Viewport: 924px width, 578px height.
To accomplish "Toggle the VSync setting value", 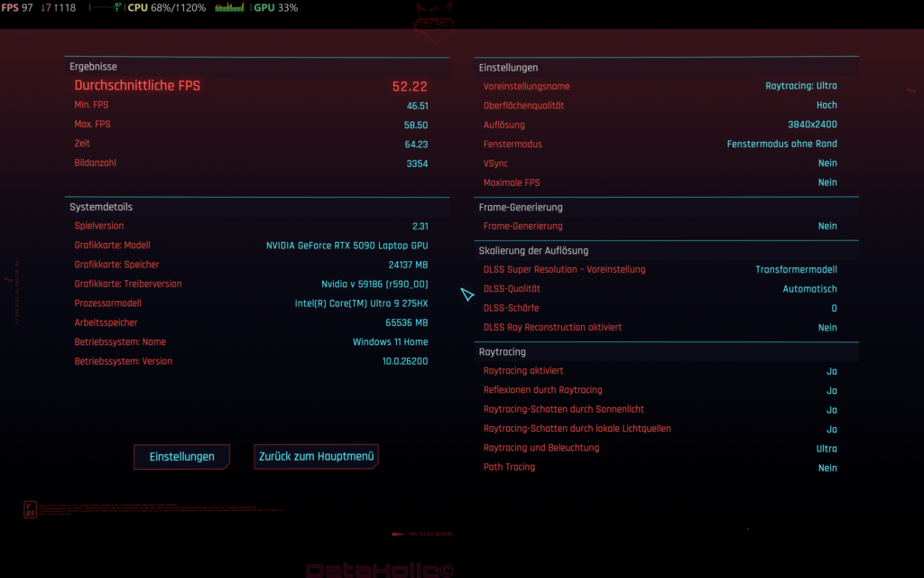I will point(827,163).
